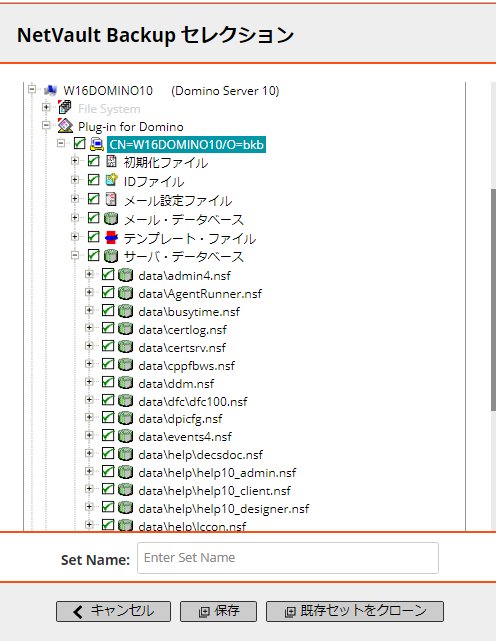Image resolution: width=496 pixels, height=641 pixels.
Task: Click the Enter Set Name field
Action: point(288,558)
